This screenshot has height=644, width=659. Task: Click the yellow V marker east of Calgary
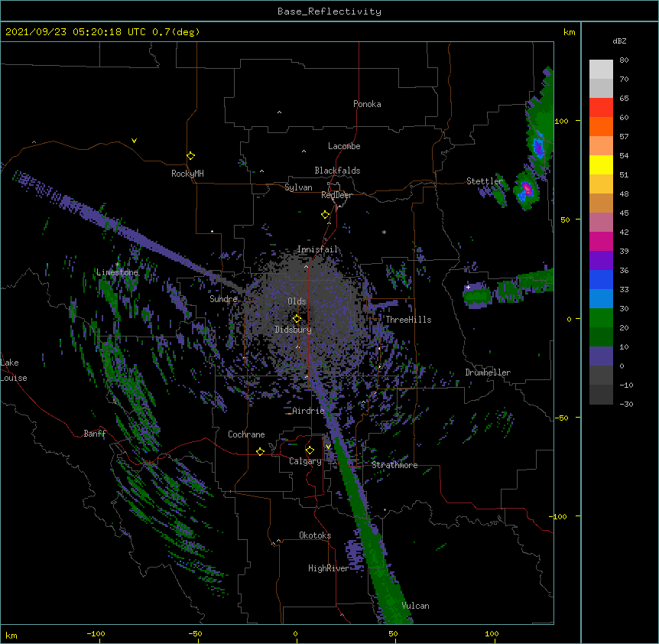(x=328, y=447)
